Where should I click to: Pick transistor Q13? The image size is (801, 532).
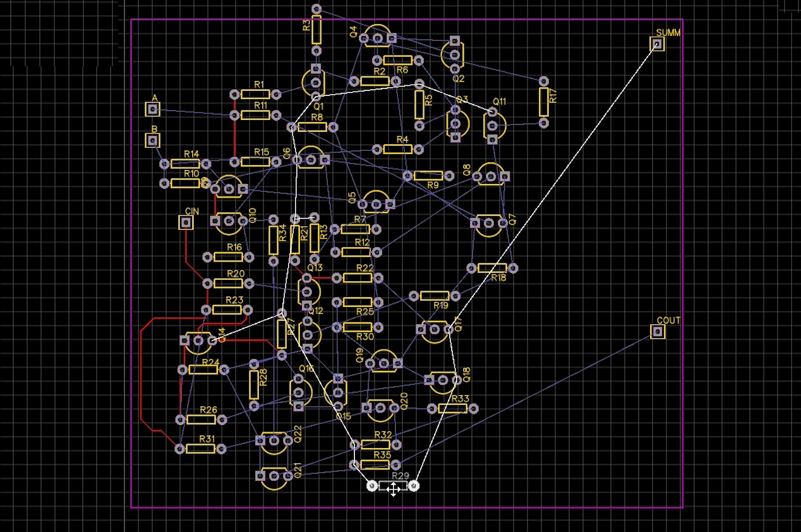[x=309, y=292]
